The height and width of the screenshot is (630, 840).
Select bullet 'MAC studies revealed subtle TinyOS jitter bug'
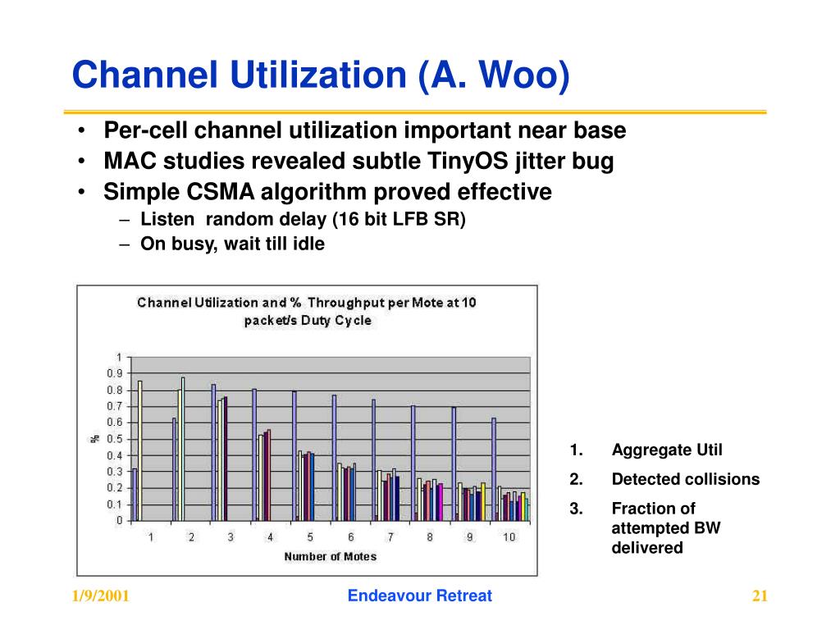(358, 161)
